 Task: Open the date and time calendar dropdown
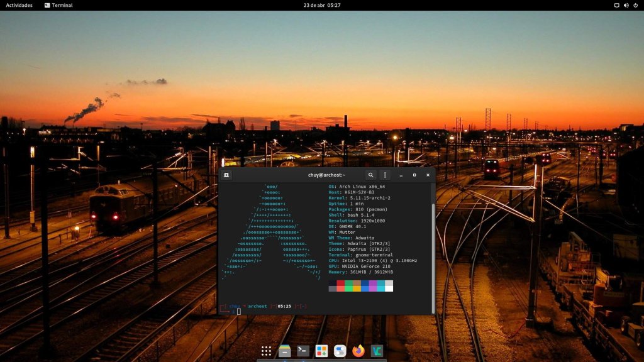tap(321, 5)
